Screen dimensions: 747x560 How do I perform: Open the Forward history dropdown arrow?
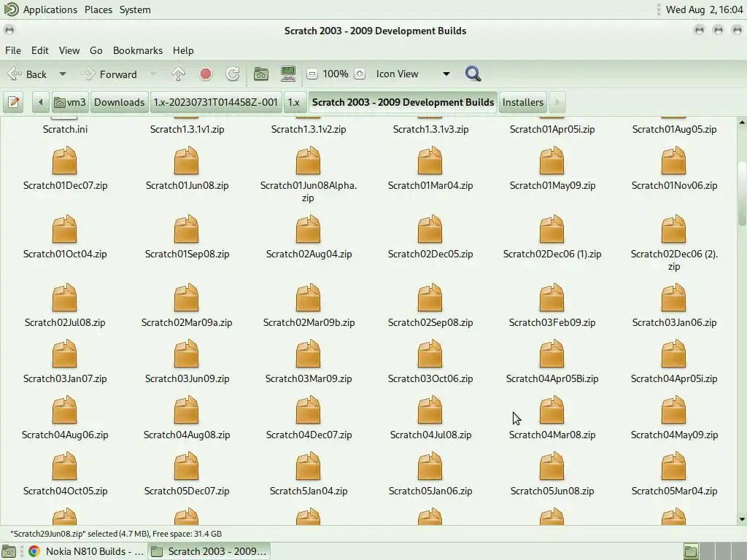[x=153, y=74]
